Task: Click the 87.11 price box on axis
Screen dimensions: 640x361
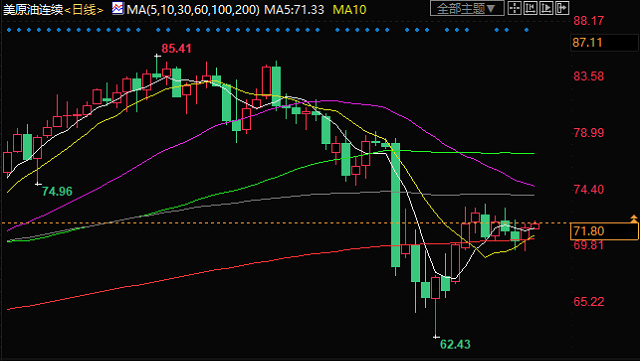Action: [604, 42]
